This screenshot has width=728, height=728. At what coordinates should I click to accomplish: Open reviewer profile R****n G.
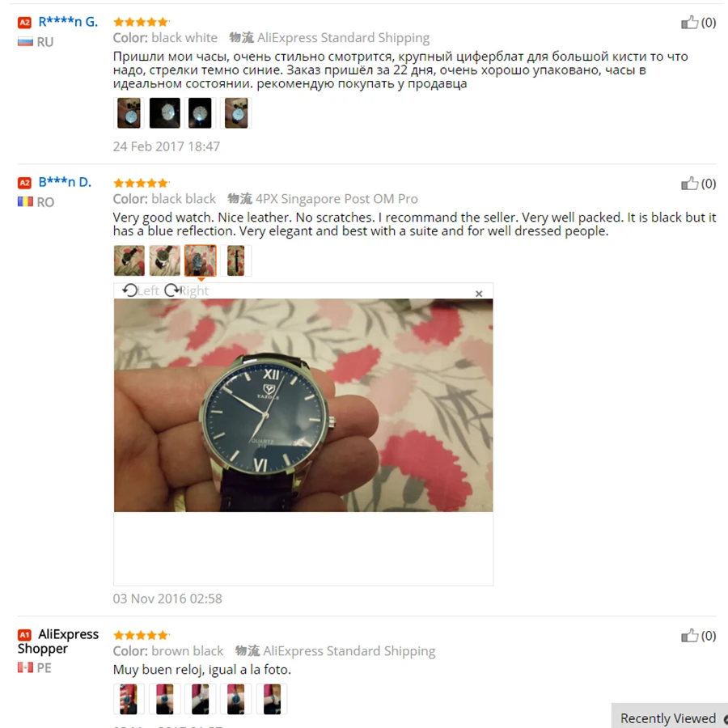[x=68, y=22]
